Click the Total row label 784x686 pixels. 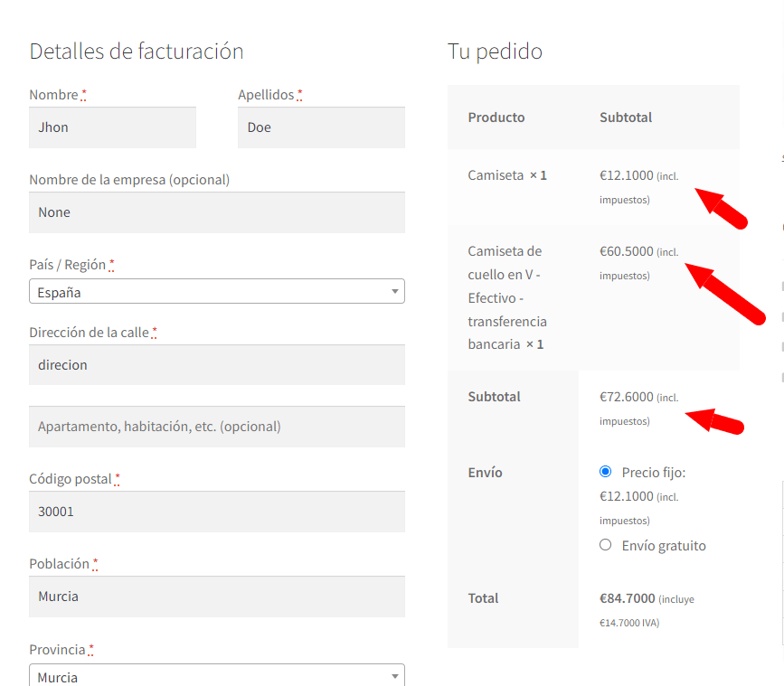483,598
